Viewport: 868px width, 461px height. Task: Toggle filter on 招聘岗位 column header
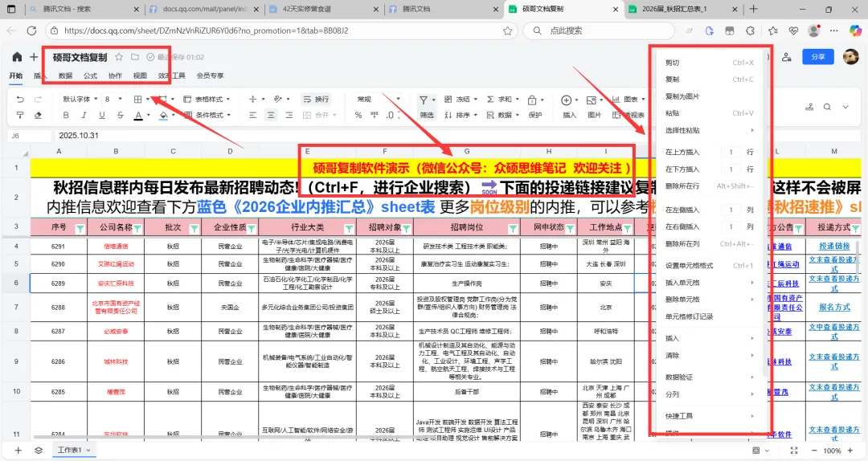513,228
